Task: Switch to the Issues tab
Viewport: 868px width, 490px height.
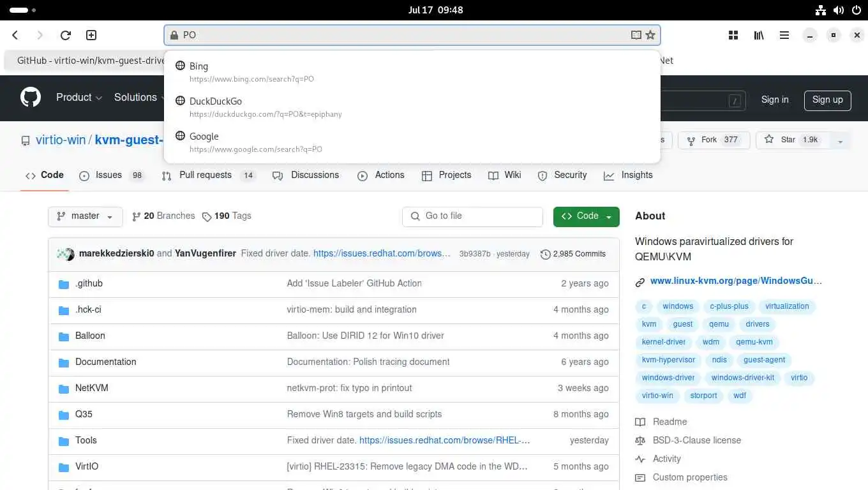Action: coord(112,175)
